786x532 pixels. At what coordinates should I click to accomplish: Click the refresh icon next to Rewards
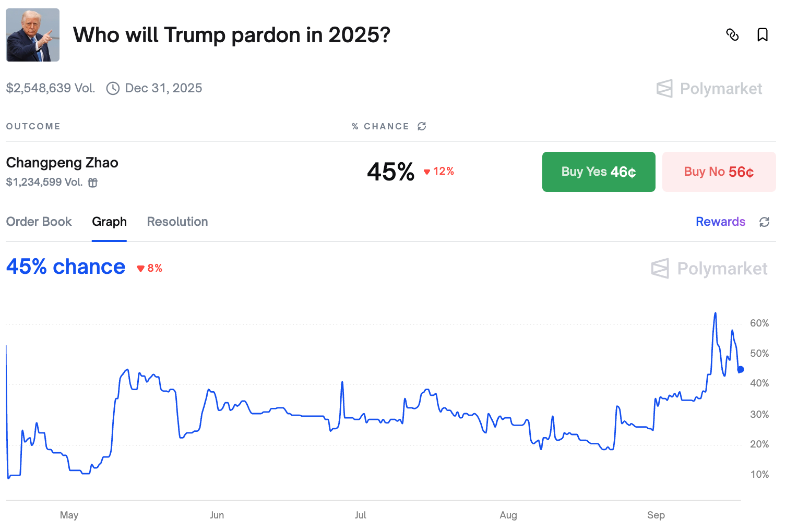[764, 222]
